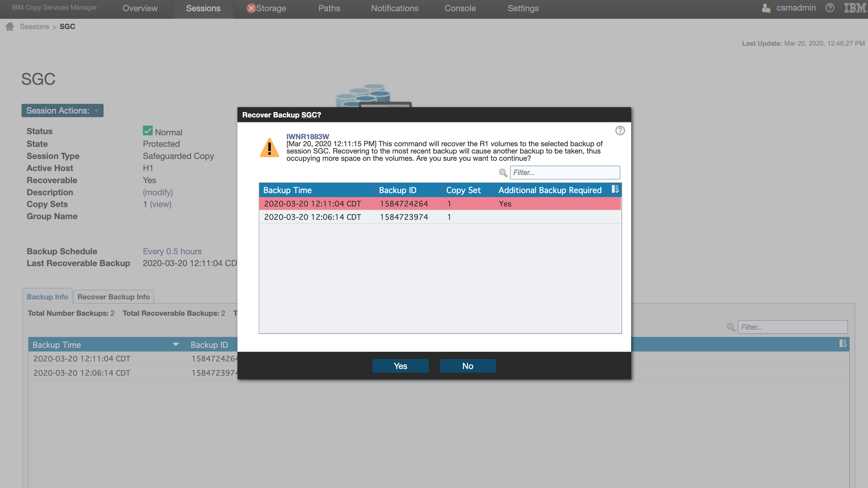Click the dialog filter magnifier icon
Image resolution: width=868 pixels, height=488 pixels.
coord(503,173)
